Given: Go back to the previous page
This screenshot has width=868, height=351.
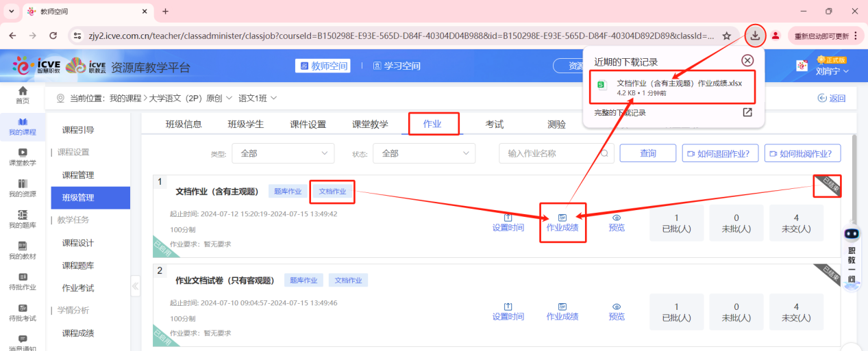Looking at the screenshot, I should [13, 36].
